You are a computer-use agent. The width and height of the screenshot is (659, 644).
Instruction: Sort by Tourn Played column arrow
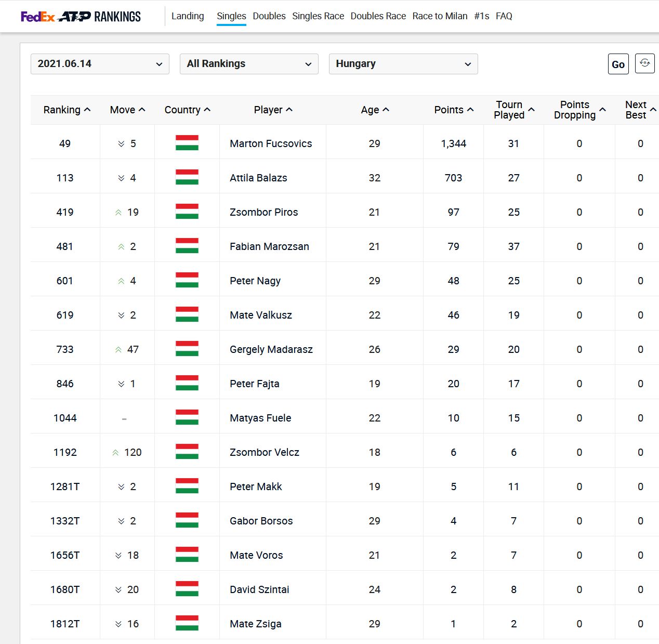tap(531, 110)
